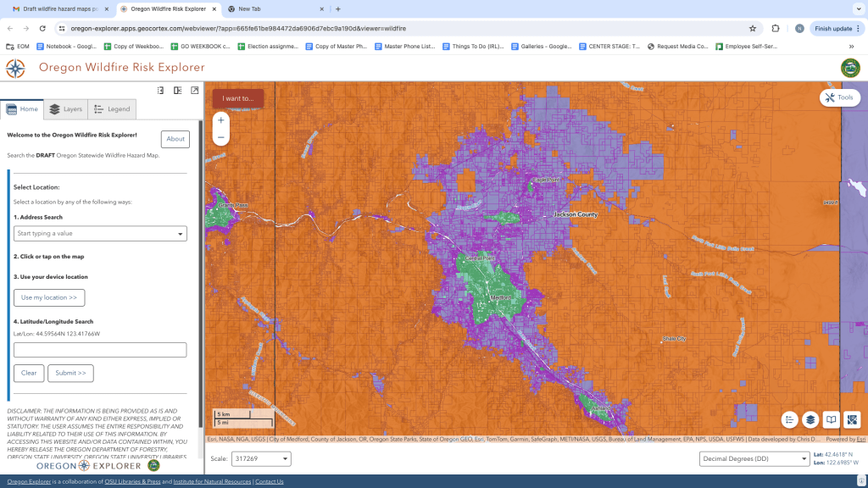Show more bookmarks chevron
The image size is (868, 488).
pos(851,47)
